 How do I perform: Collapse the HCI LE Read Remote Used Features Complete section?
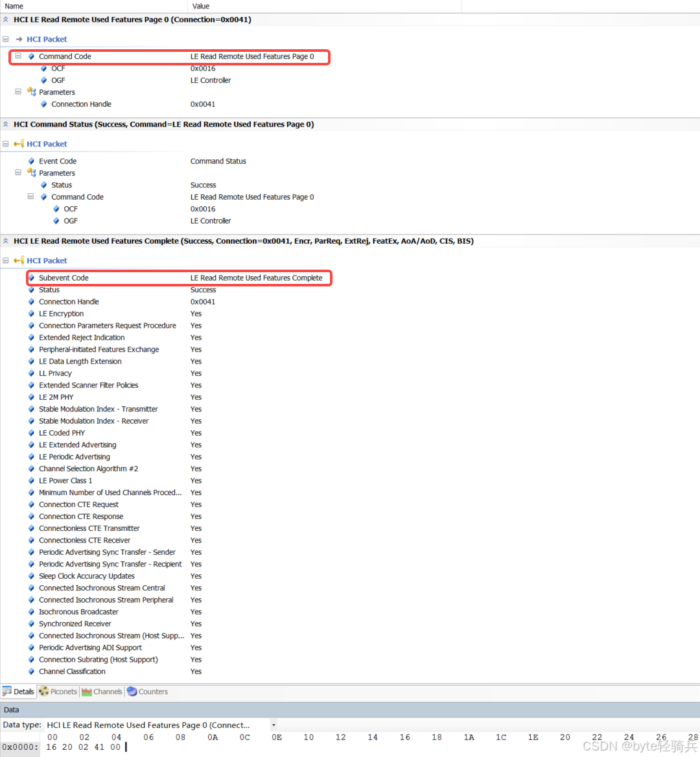click(x=5, y=241)
